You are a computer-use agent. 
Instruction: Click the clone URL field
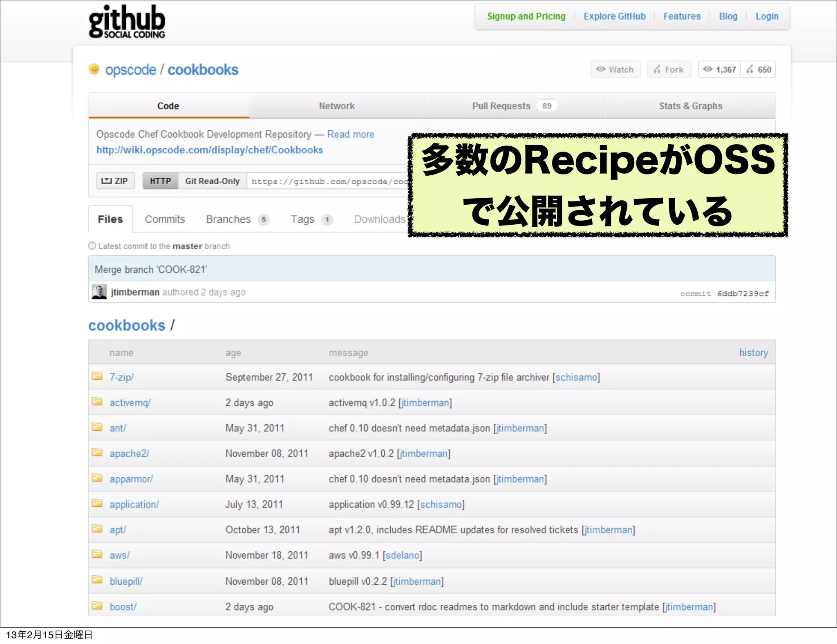pos(328,181)
